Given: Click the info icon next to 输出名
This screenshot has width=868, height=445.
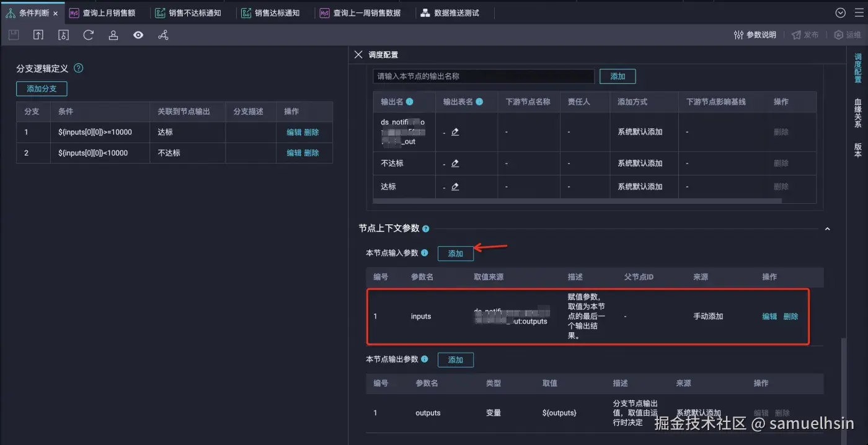Looking at the screenshot, I should [x=409, y=102].
